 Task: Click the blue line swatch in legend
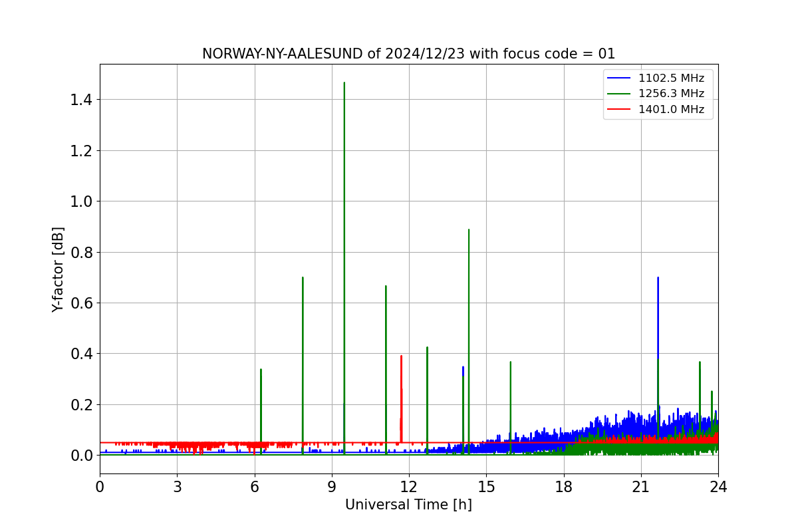coord(619,78)
